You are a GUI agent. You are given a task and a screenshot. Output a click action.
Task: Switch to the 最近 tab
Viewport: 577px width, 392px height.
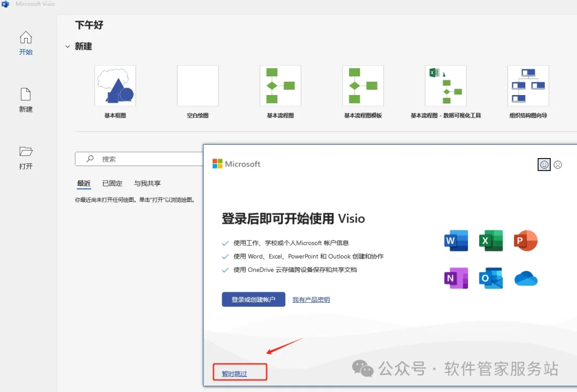click(84, 183)
